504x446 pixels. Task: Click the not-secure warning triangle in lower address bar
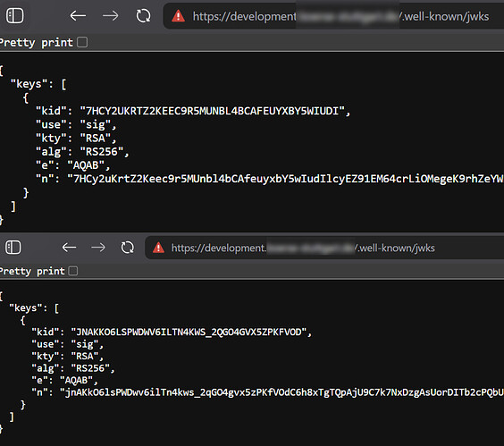(158, 248)
